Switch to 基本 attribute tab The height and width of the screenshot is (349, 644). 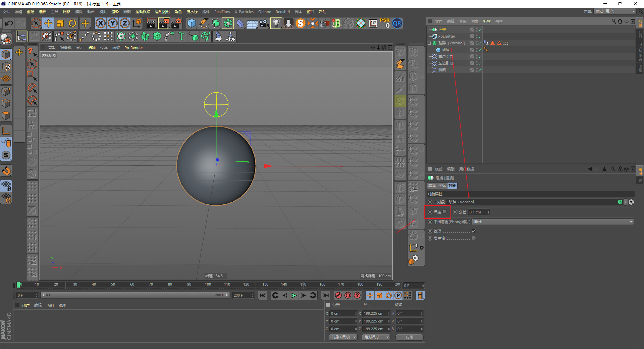tap(432, 186)
